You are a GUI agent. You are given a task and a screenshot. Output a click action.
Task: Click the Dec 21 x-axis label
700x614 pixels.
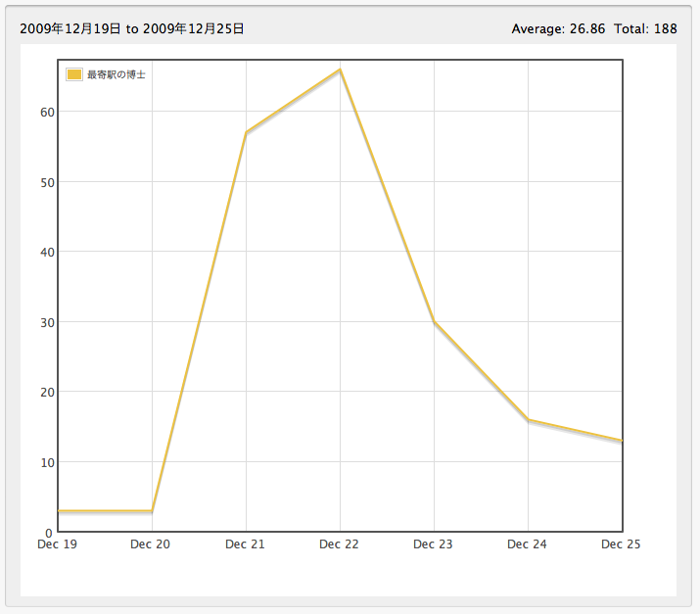coord(245,544)
